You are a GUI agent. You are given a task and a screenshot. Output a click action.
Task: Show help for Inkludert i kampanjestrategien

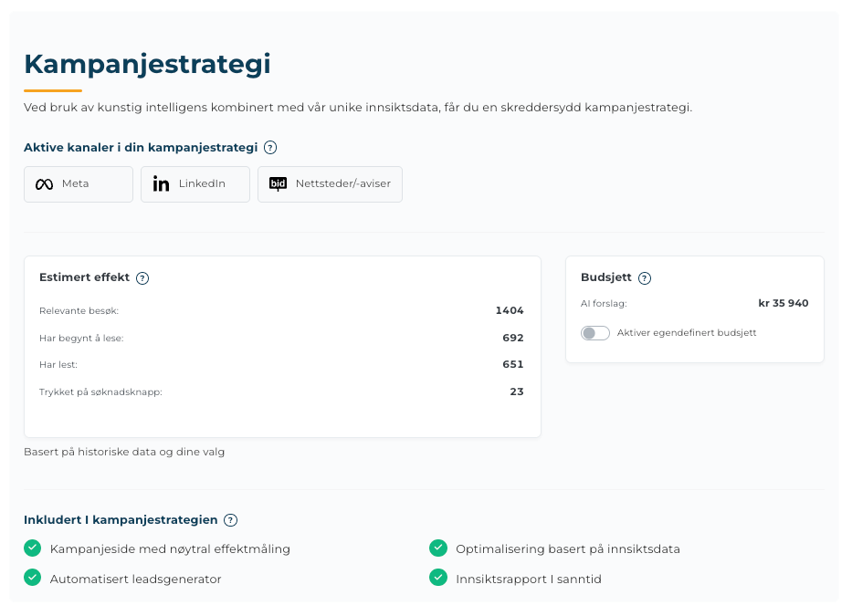coord(230,520)
